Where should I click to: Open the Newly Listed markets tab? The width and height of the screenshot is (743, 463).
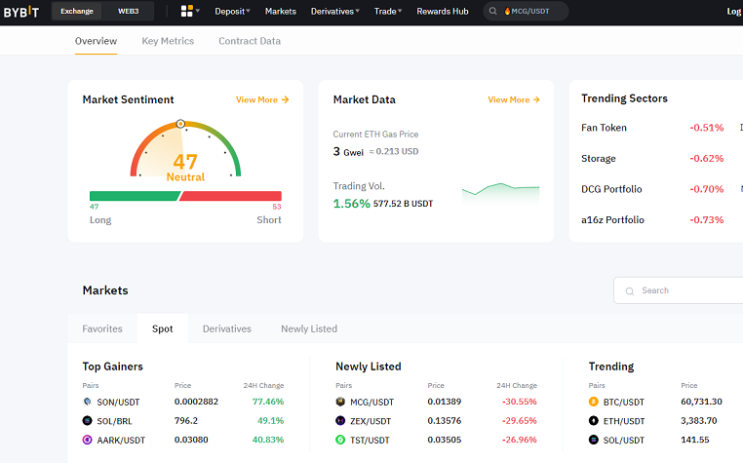[309, 329]
